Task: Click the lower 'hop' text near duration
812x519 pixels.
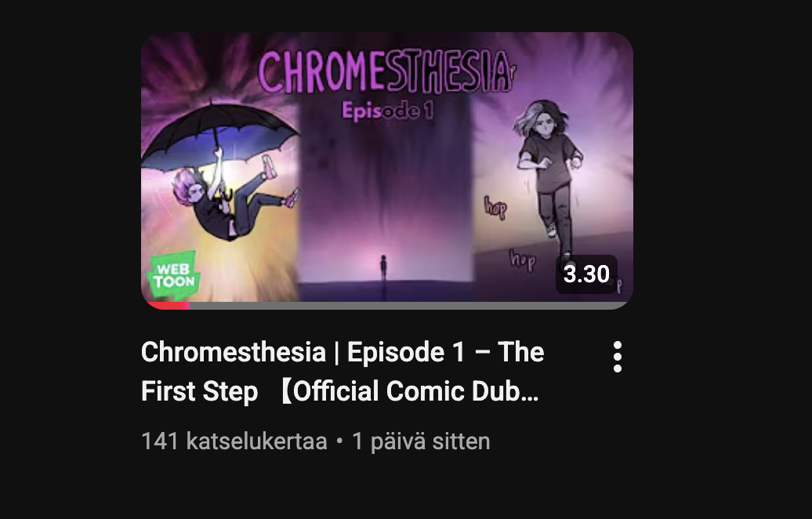Action: click(522, 259)
